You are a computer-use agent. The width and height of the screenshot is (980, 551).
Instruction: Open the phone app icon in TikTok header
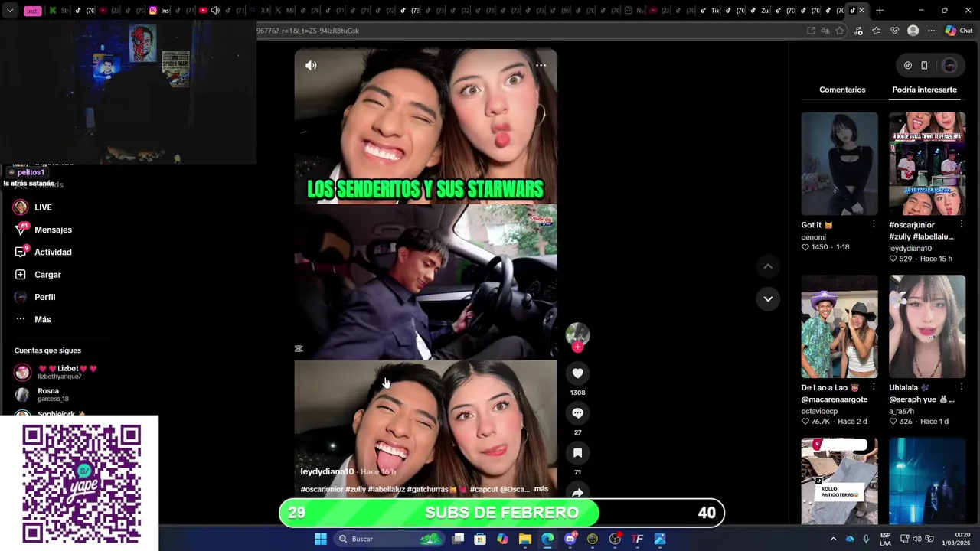(924, 66)
